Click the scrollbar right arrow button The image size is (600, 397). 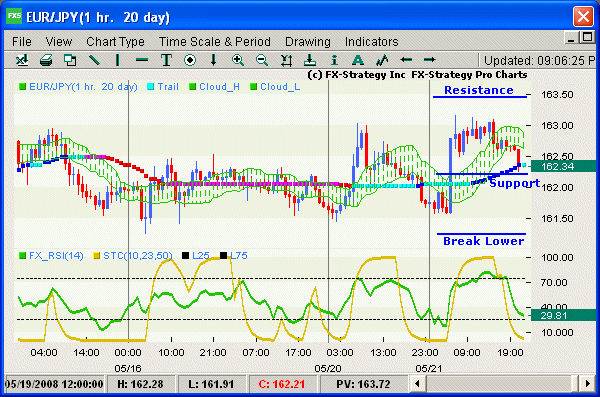pyautogui.click(x=587, y=384)
